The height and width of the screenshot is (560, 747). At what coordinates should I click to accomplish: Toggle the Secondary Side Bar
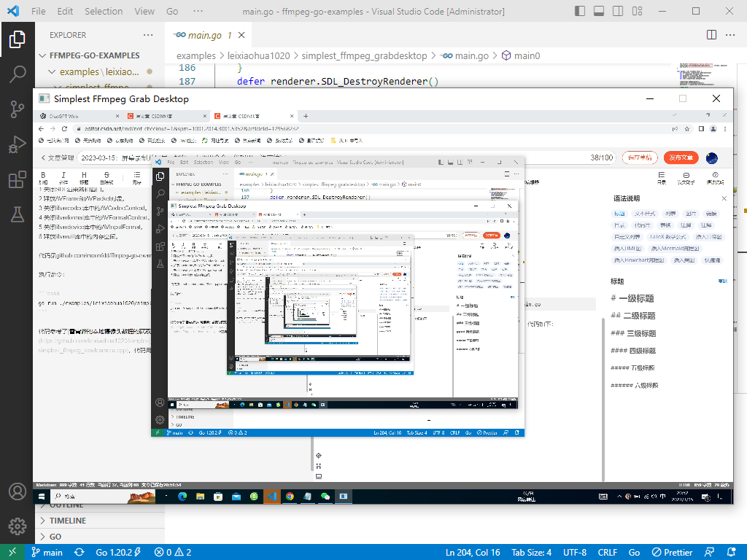[x=618, y=11]
